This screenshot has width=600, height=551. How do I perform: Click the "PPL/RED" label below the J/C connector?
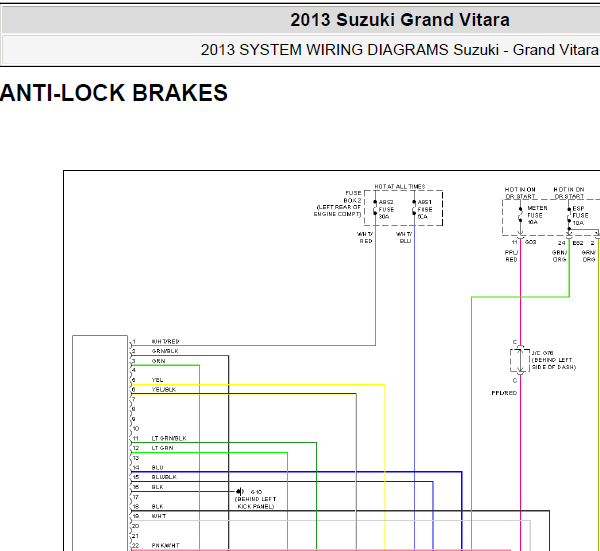pos(504,393)
